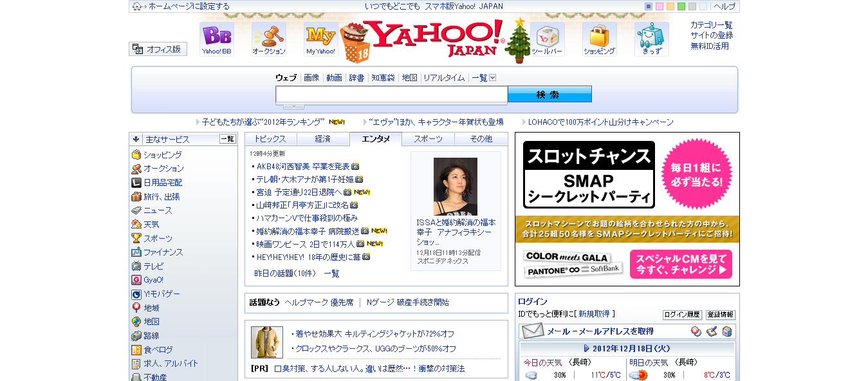Screen dimensions: 868x381
Task: Click the pink スペシャルCMを見て今すぐチャレンジ banner button
Action: click(681, 265)
